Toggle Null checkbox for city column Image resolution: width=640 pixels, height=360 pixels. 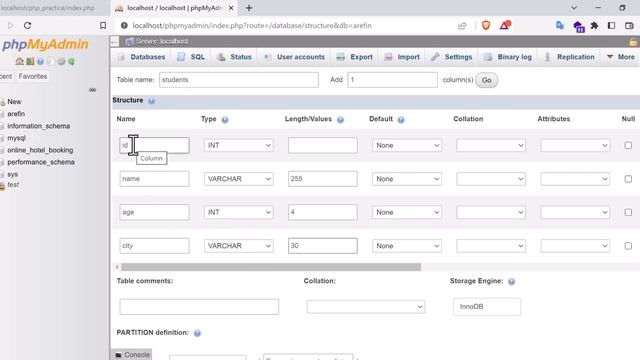(x=628, y=246)
